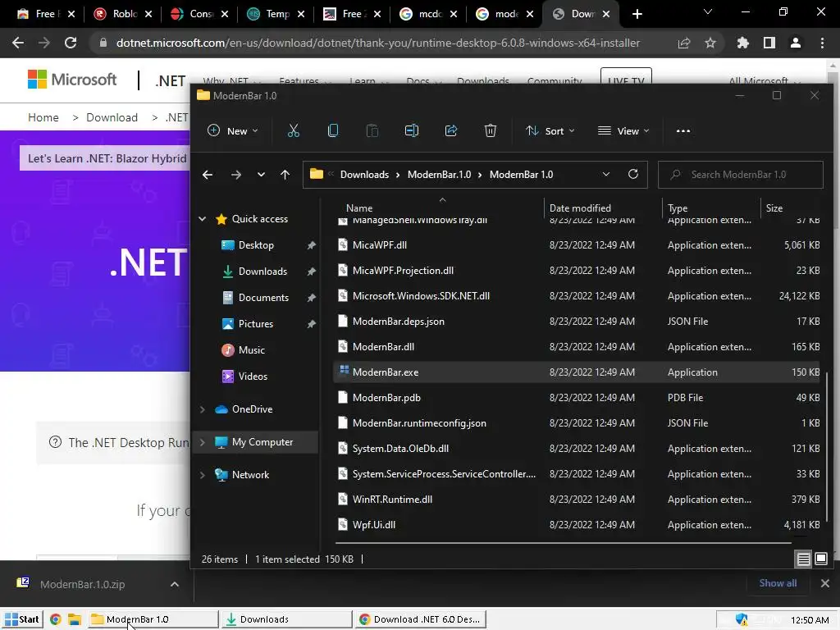840x630 pixels.
Task: Open the Sort dropdown
Action: (550, 130)
